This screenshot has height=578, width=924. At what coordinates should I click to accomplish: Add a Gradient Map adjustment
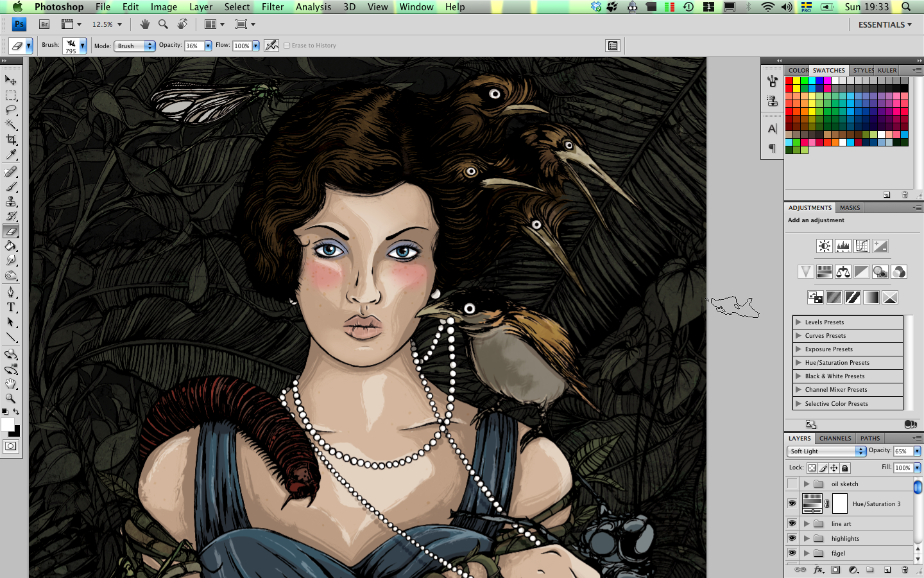871,297
